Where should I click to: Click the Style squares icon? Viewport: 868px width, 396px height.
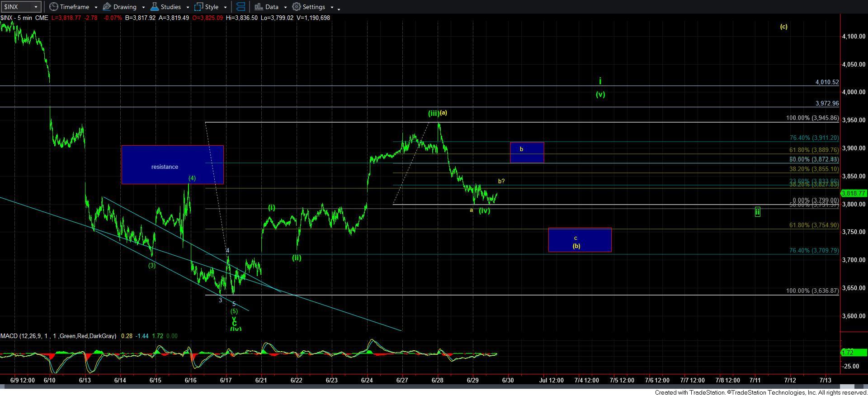coord(198,7)
